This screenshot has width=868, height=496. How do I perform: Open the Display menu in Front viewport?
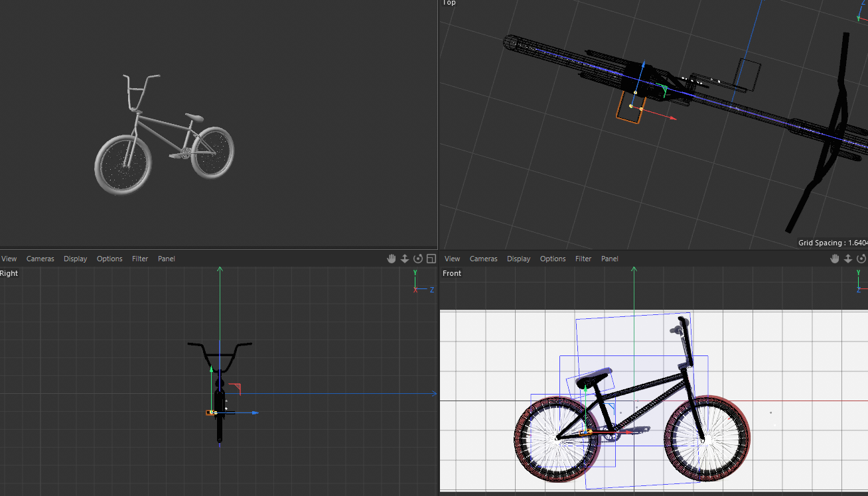click(x=519, y=259)
